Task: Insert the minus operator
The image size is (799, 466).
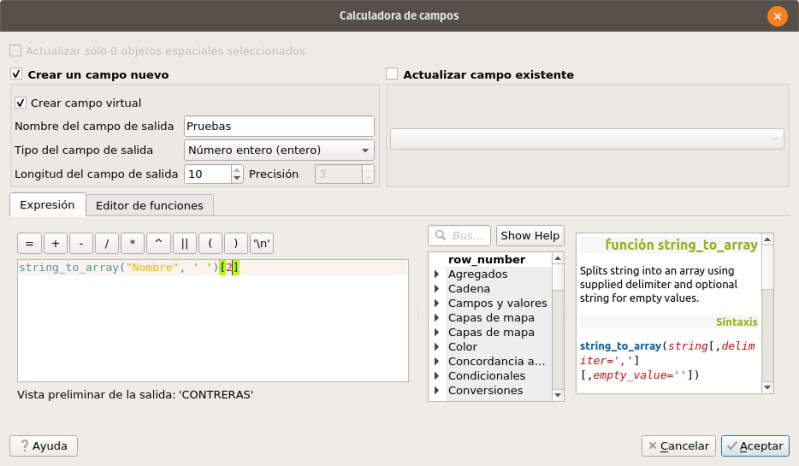Action: pyautogui.click(x=81, y=243)
